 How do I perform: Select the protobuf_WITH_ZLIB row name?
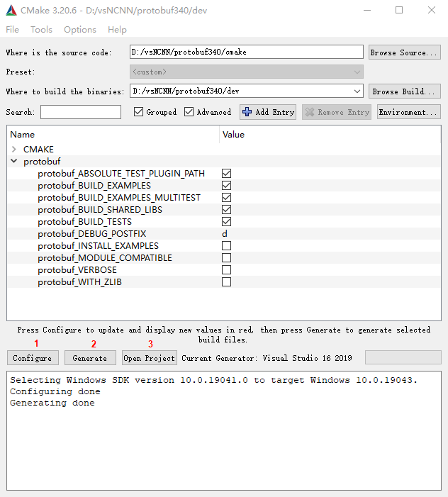click(x=79, y=282)
